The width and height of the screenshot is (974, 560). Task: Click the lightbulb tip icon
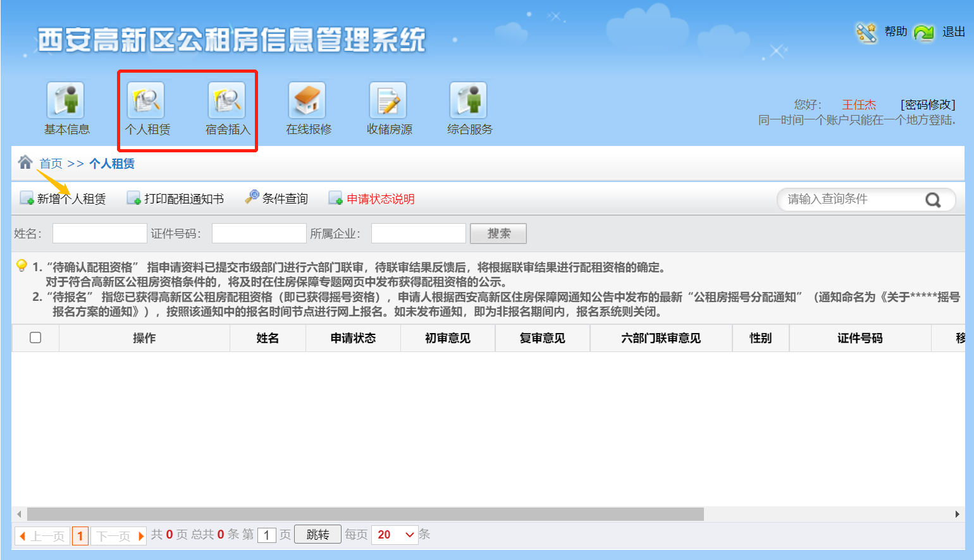(x=22, y=265)
